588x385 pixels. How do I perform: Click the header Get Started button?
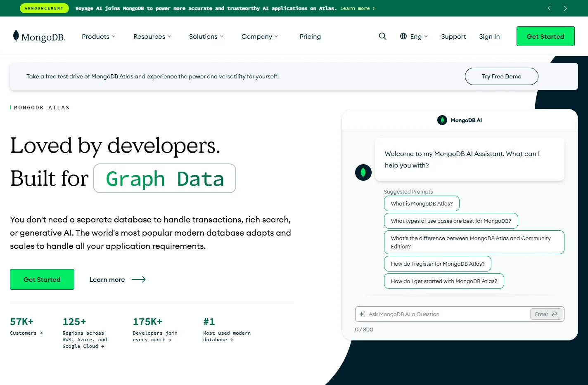tap(545, 36)
